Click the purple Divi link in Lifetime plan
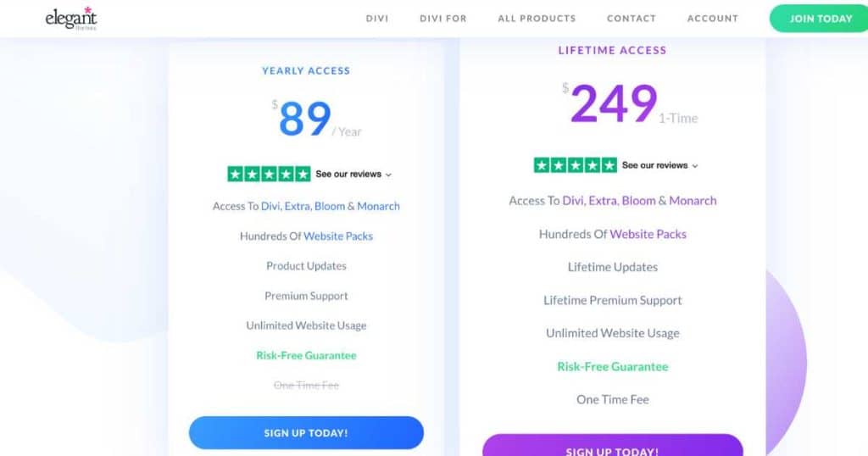868x456 pixels. [573, 201]
